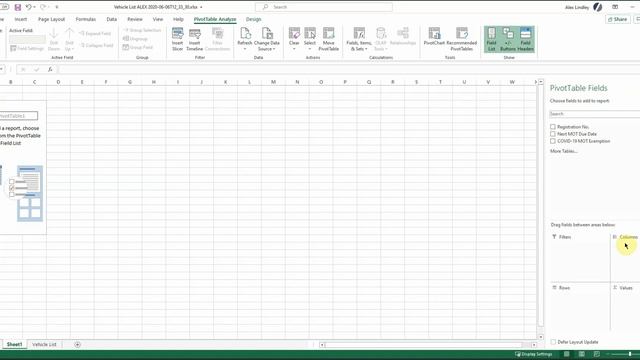Select the PivotTable Analyze tab
This screenshot has width=640, height=360.
click(215, 19)
